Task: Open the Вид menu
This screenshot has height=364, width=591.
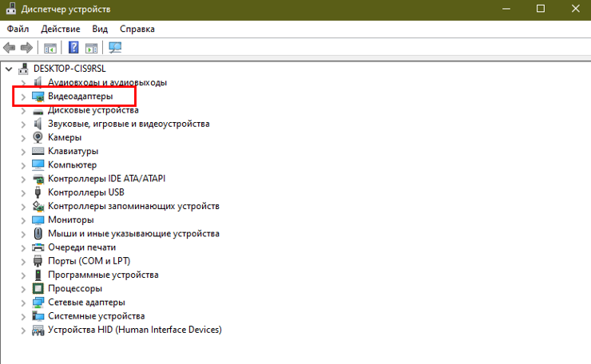Action: (x=100, y=29)
